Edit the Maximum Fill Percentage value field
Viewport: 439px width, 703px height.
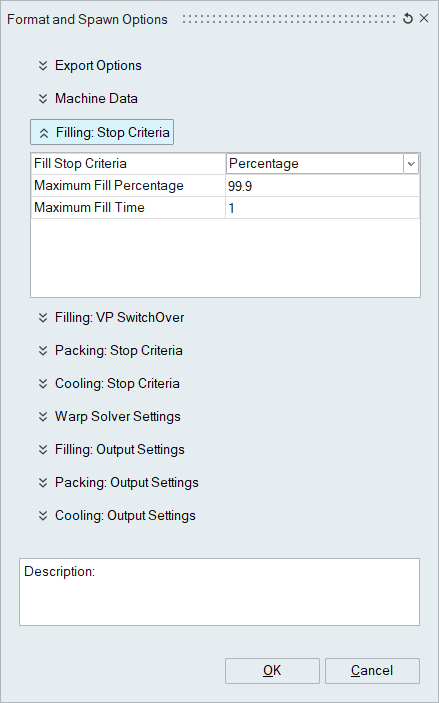click(x=322, y=186)
